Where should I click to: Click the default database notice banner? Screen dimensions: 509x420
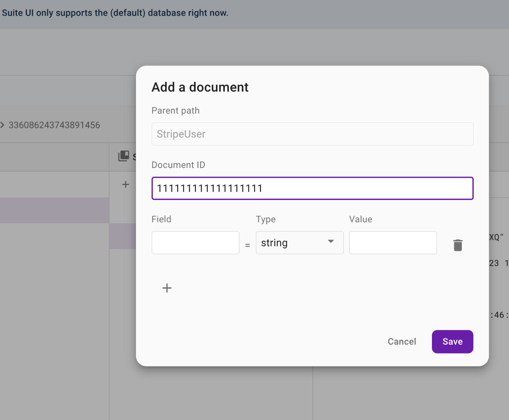(115, 13)
